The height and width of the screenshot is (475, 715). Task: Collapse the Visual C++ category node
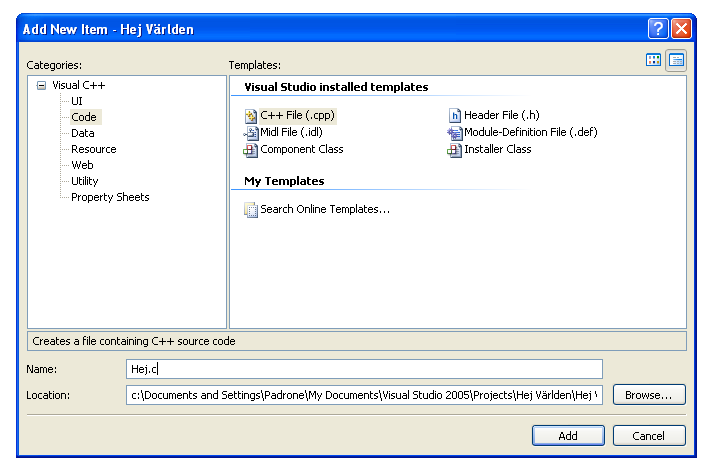coord(41,86)
